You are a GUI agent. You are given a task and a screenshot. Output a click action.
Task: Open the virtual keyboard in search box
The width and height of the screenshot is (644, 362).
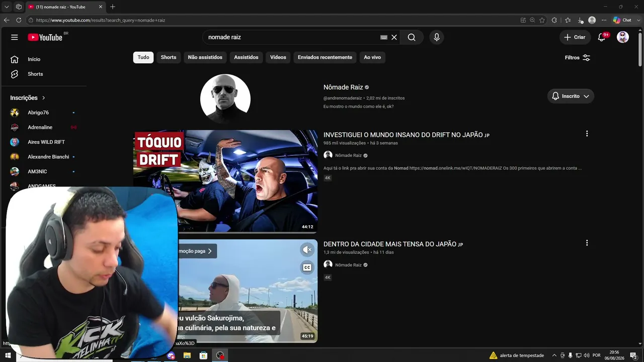[x=384, y=37]
